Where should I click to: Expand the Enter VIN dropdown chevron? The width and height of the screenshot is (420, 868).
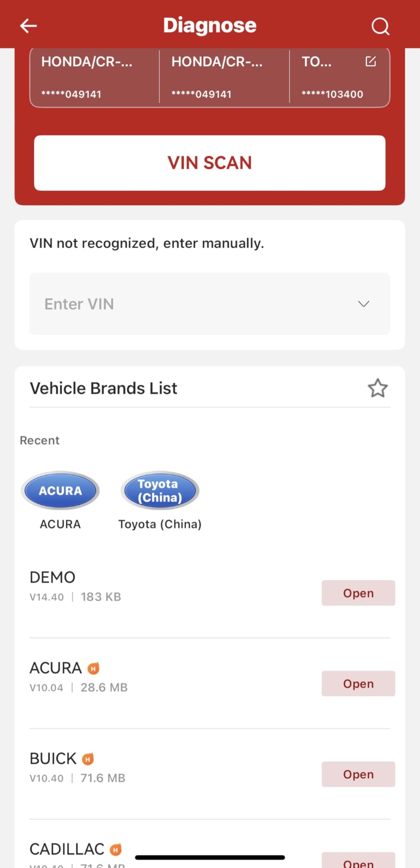click(x=363, y=304)
